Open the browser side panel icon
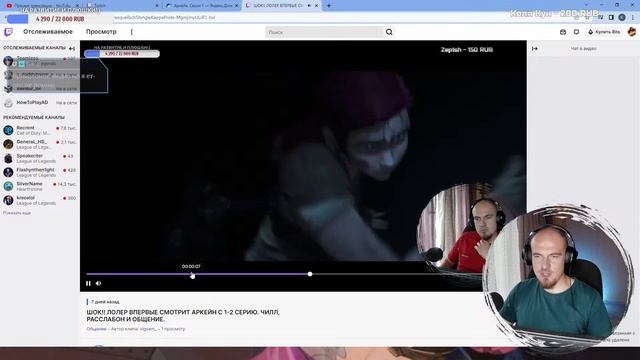The height and width of the screenshot is (360, 640). pyautogui.click(x=611, y=18)
